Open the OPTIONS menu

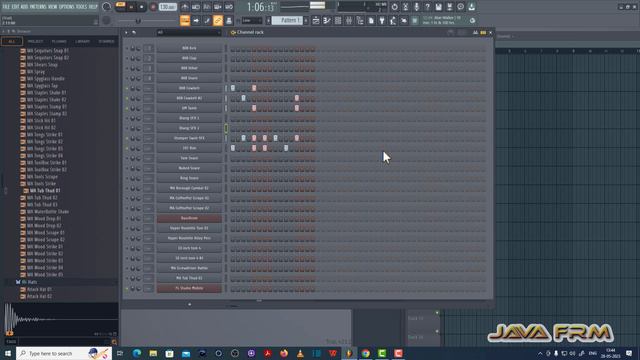67,7
